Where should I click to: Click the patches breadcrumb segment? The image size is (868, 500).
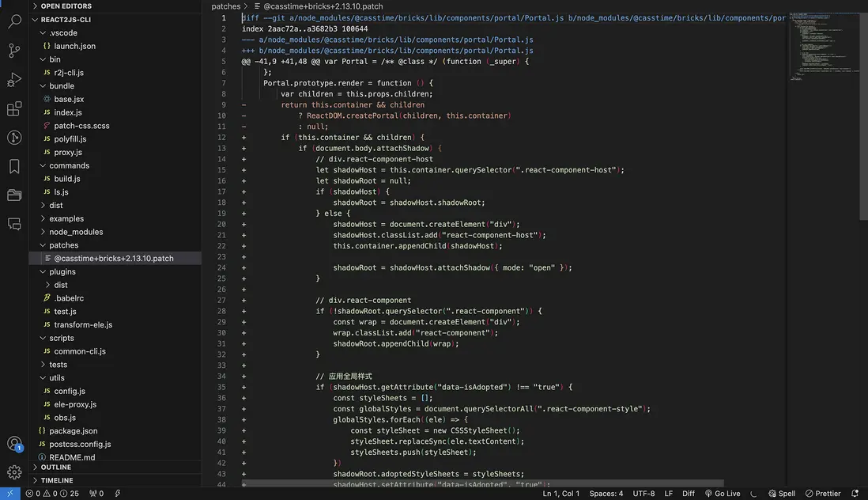225,6
